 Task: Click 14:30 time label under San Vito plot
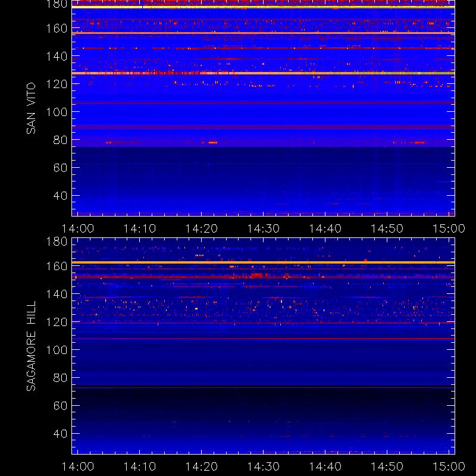pos(263,228)
